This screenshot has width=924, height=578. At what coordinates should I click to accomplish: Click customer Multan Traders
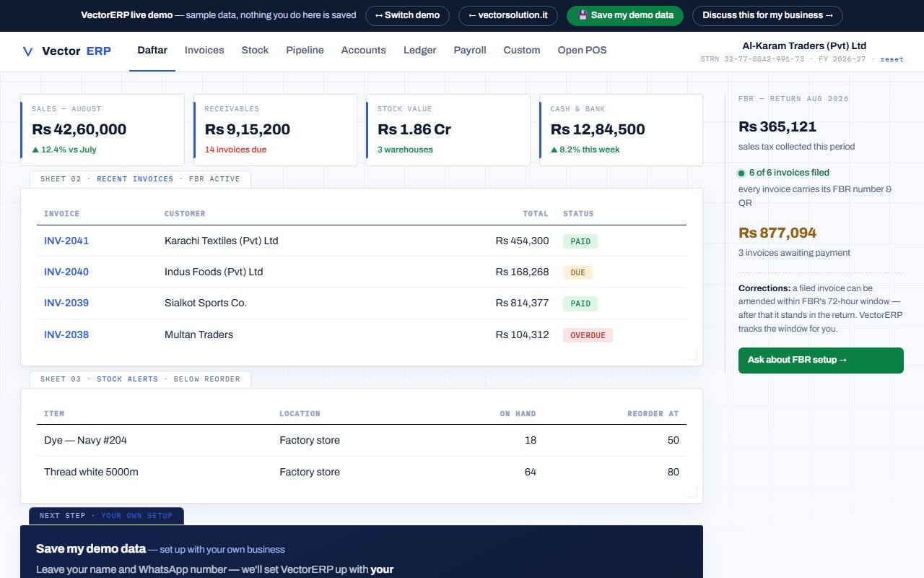coord(199,335)
